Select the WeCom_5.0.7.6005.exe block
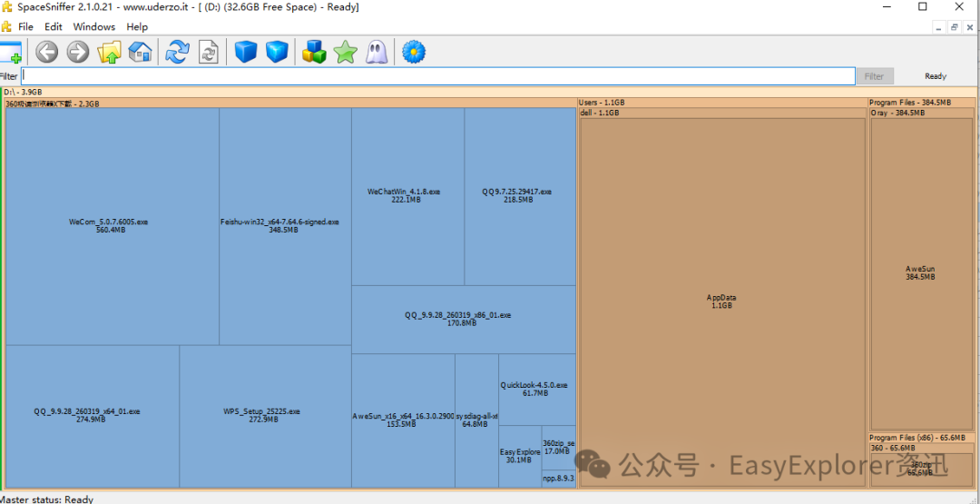The image size is (980, 504). (113, 226)
